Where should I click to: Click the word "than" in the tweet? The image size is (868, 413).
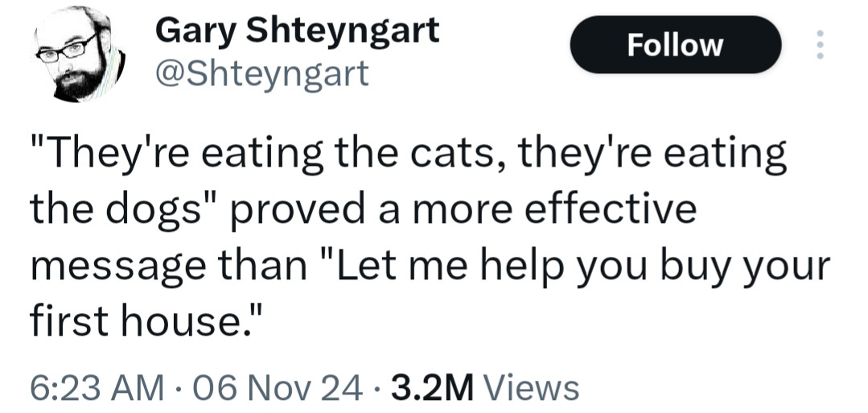coord(256,267)
